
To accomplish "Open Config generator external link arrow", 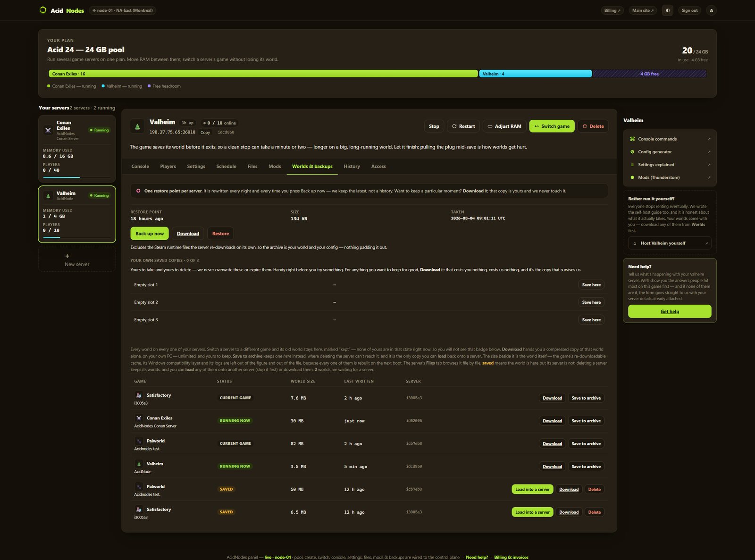I will pos(709,152).
